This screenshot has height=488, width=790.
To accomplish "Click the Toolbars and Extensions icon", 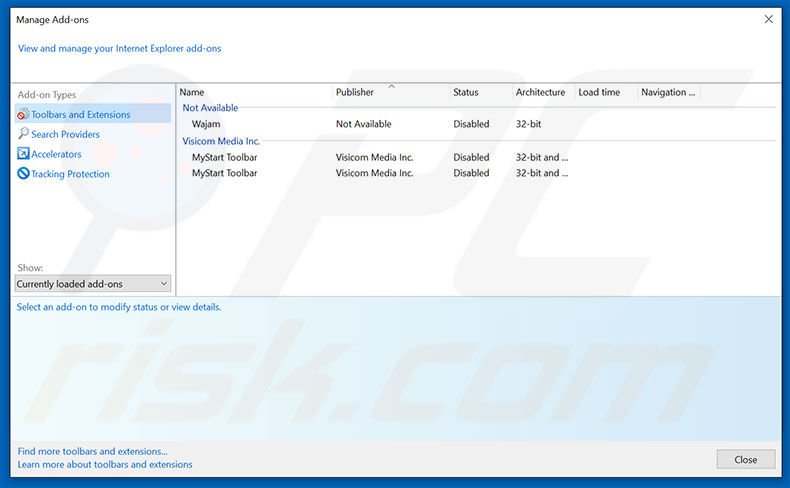I will click(x=23, y=114).
